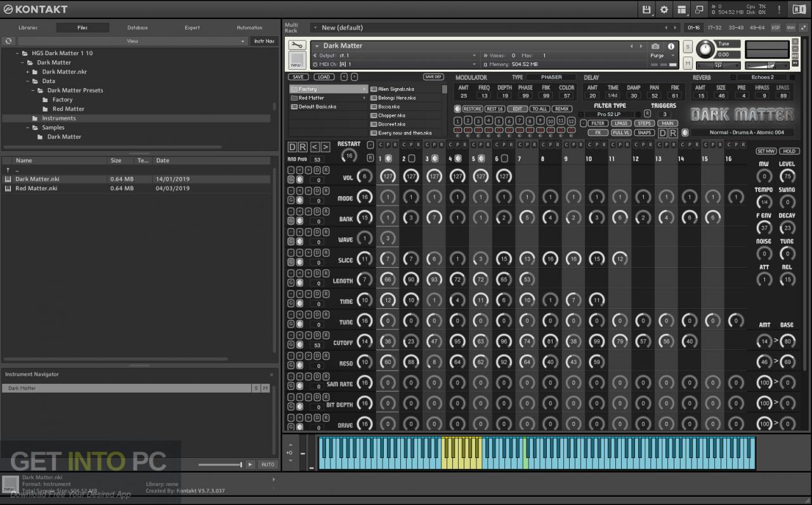Viewport: 812px width, 505px height.
Task: Click the Dark Matter.nki instrument file icon
Action: [8, 179]
